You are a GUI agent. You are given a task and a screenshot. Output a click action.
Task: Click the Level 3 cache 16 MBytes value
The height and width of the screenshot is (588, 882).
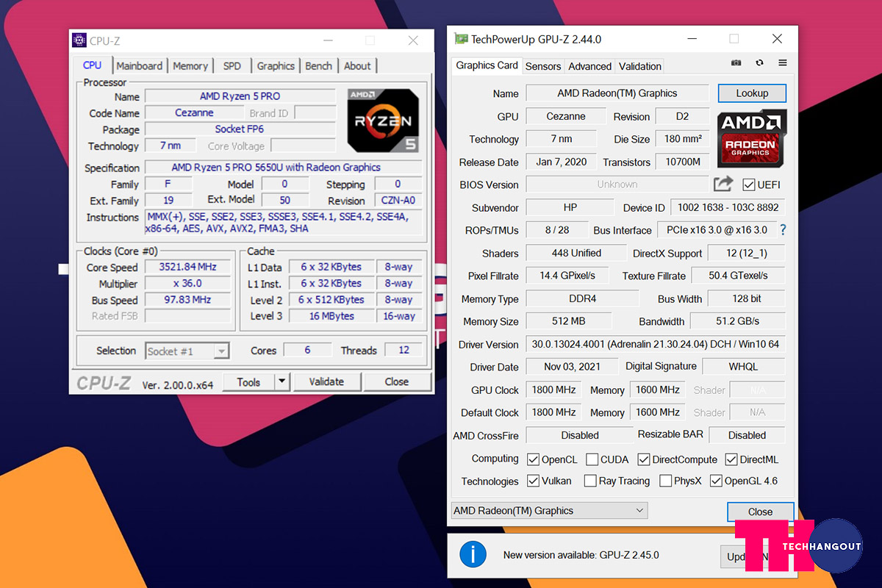click(331, 316)
